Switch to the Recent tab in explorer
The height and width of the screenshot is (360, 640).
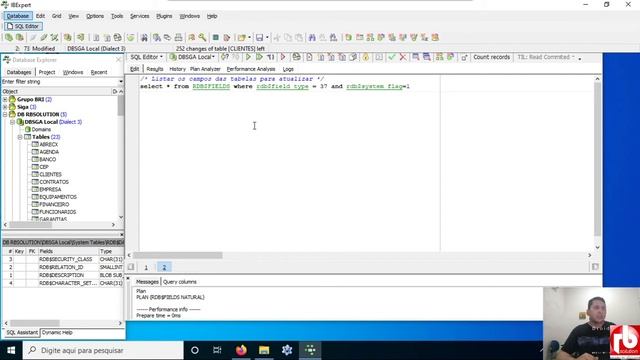(99, 72)
